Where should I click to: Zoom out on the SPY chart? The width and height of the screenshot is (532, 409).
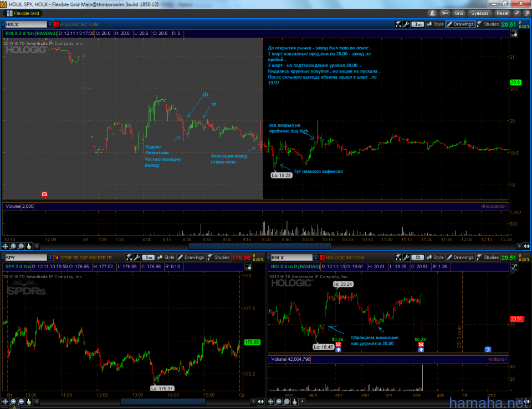pyautogui.click(x=21, y=402)
